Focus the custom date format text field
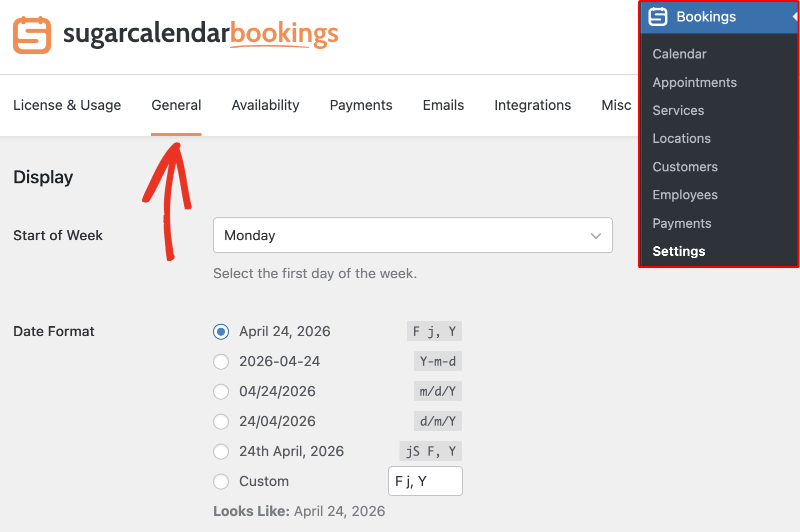The image size is (800, 532). [425, 481]
